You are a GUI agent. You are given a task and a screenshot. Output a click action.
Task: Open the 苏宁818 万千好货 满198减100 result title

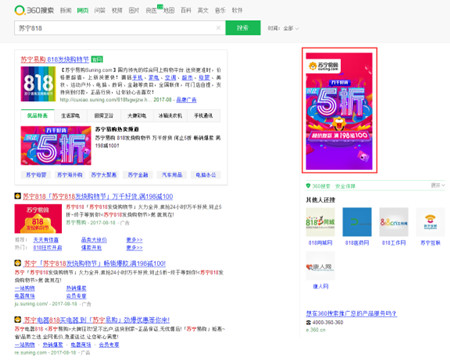point(98,196)
